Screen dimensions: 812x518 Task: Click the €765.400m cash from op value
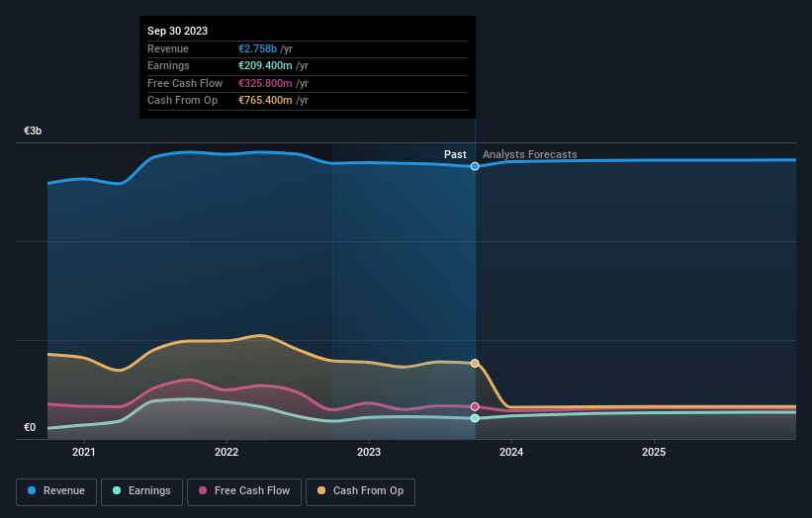265,101
